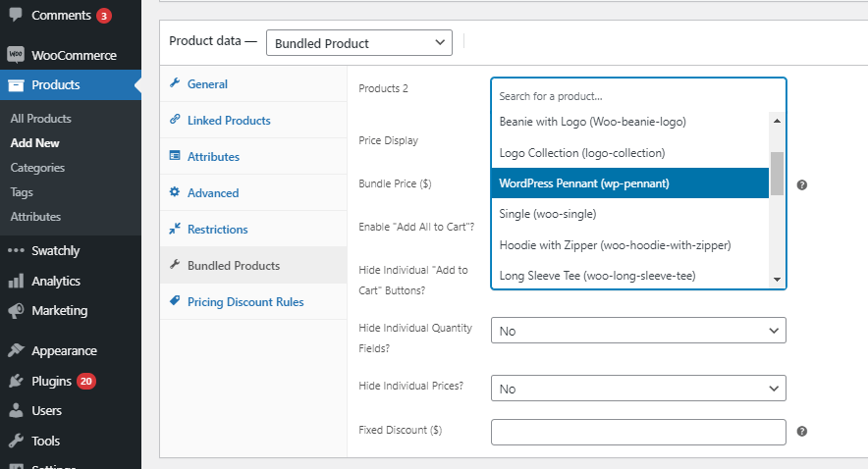Select the Bundled Products tab
This screenshot has width=868, height=469.
tap(253, 266)
